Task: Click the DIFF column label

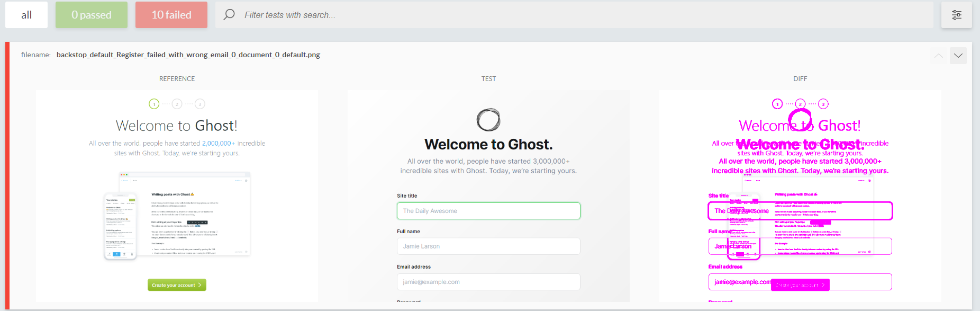Action: tap(800, 78)
